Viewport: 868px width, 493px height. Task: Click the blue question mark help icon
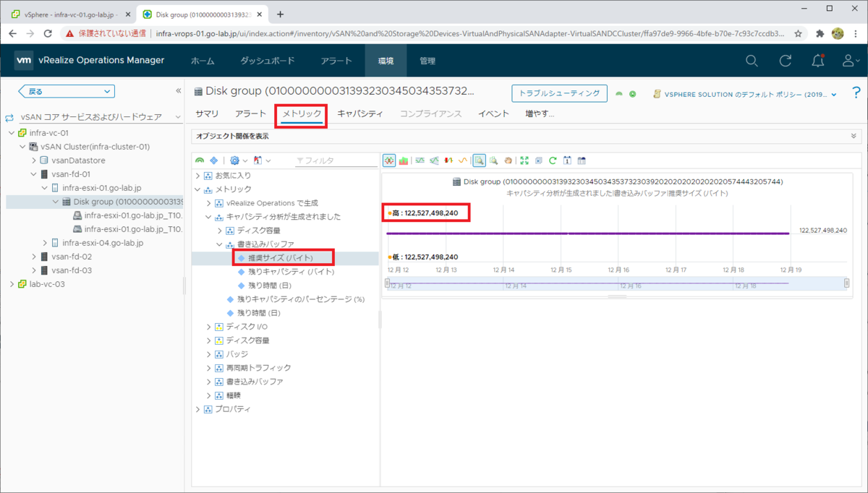[x=856, y=93]
